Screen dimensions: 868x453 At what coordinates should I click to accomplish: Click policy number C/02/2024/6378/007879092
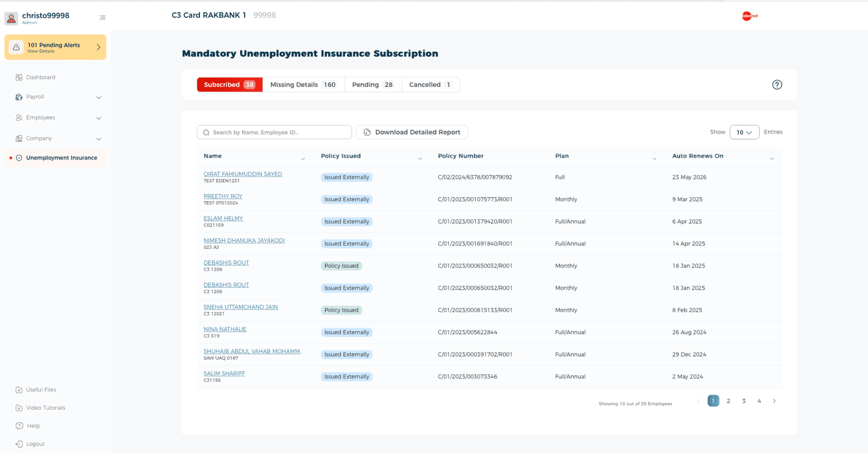pos(475,177)
